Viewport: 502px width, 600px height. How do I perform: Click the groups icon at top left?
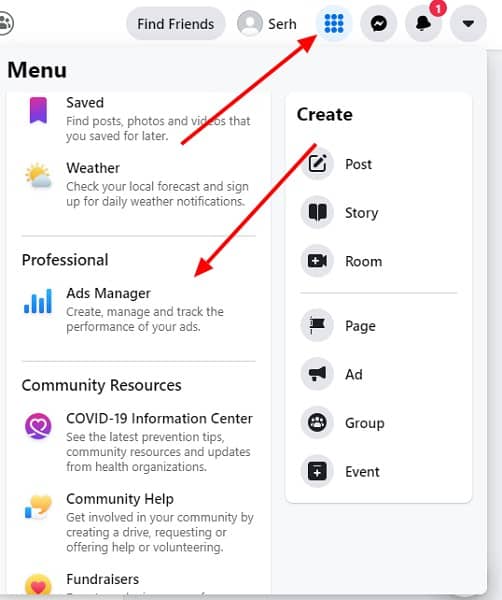5,23
